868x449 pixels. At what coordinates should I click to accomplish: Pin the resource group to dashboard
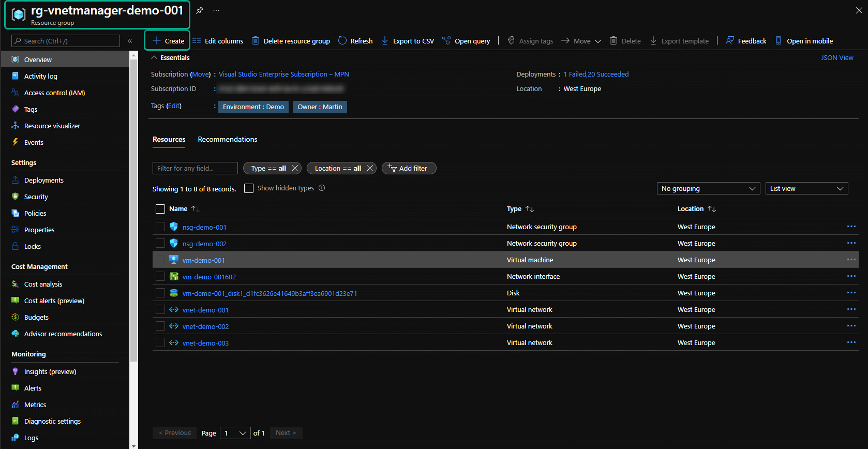[200, 10]
